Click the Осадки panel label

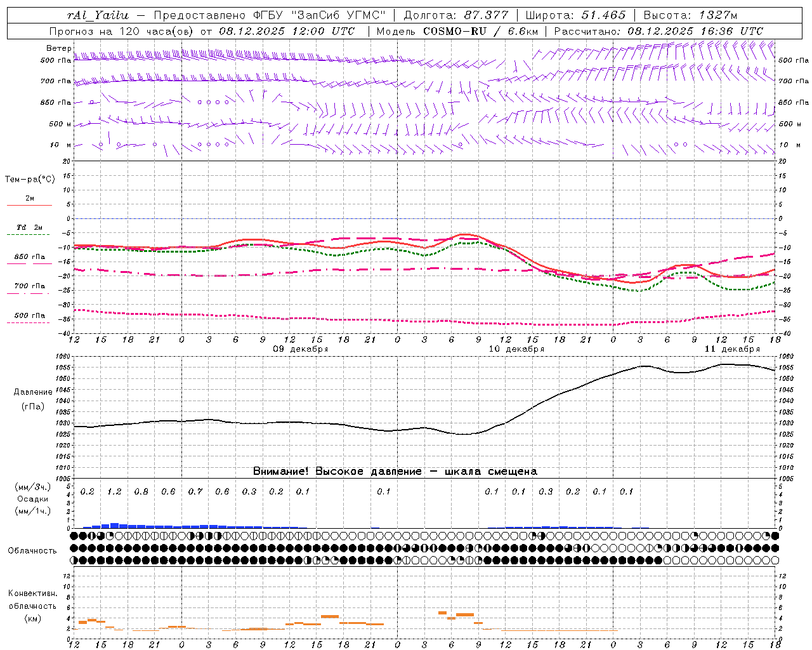(33, 499)
